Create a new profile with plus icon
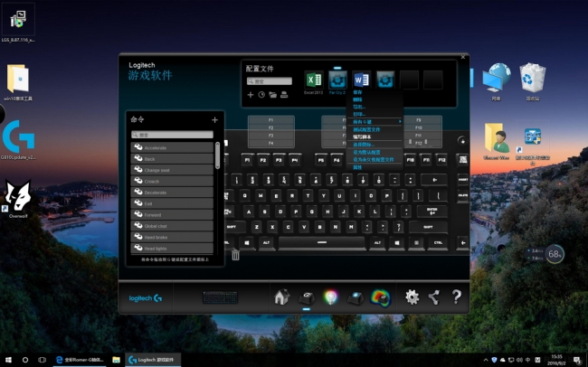Viewport: 588px width, 367px height. tap(251, 95)
